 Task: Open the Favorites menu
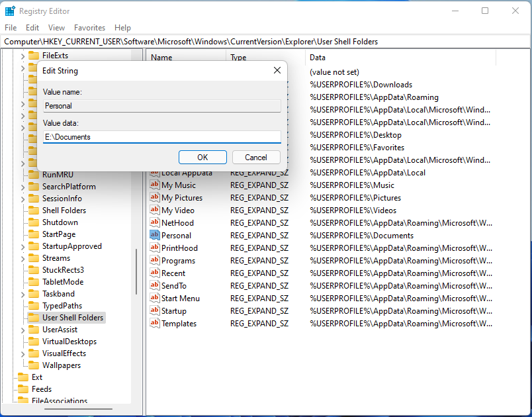(x=89, y=28)
